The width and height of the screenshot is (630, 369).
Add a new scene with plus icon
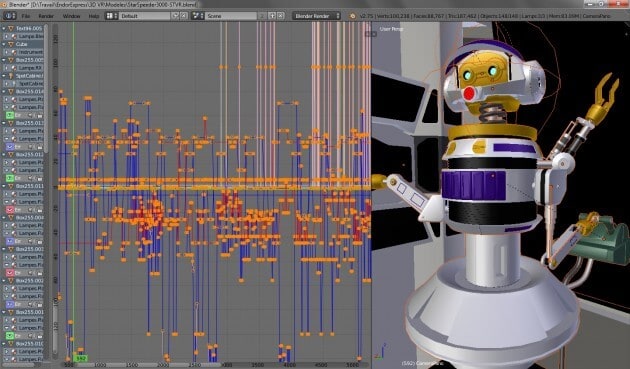[x=272, y=16]
